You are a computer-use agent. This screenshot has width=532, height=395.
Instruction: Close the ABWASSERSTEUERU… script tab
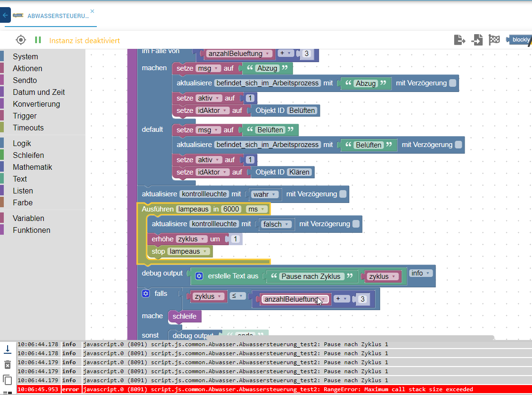click(x=92, y=11)
